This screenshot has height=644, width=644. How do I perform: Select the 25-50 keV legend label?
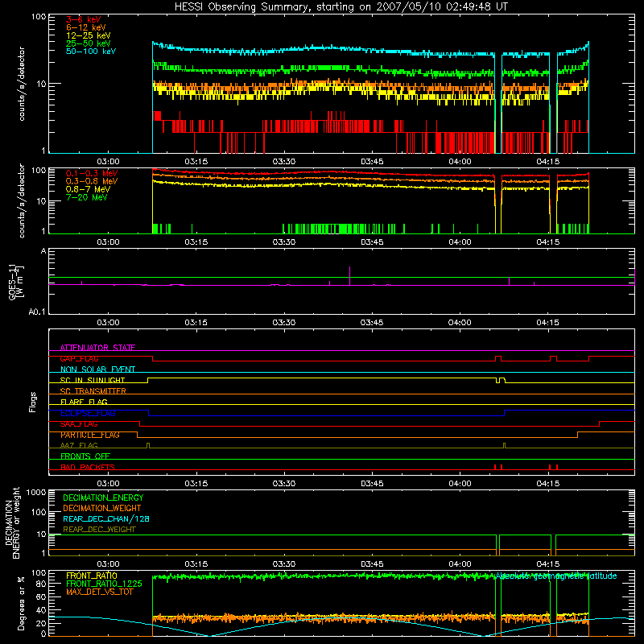point(89,43)
